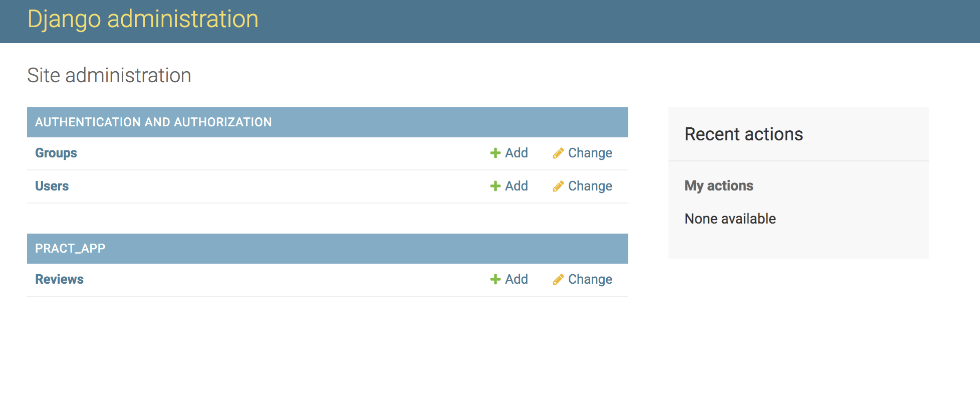
Task: Click the Authentication and Authorization section header
Action: [153, 122]
